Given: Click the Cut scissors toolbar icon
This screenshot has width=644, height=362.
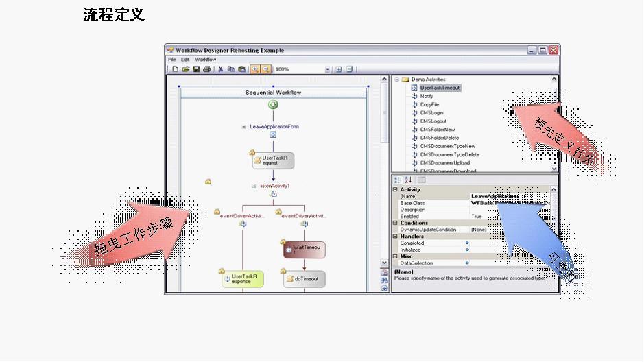Looking at the screenshot, I should click(x=221, y=69).
